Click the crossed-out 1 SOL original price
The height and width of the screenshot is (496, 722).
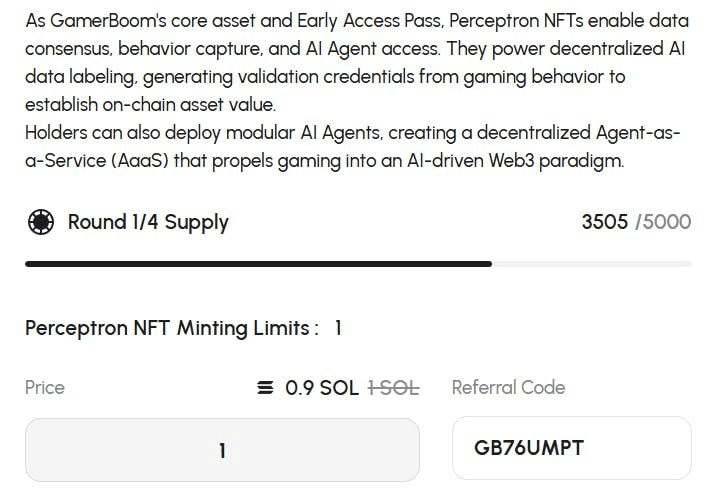tap(394, 388)
